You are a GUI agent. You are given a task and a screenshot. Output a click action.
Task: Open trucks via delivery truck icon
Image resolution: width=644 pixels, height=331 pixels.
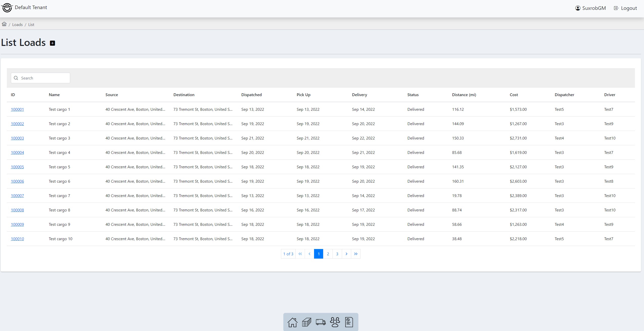coord(321,322)
